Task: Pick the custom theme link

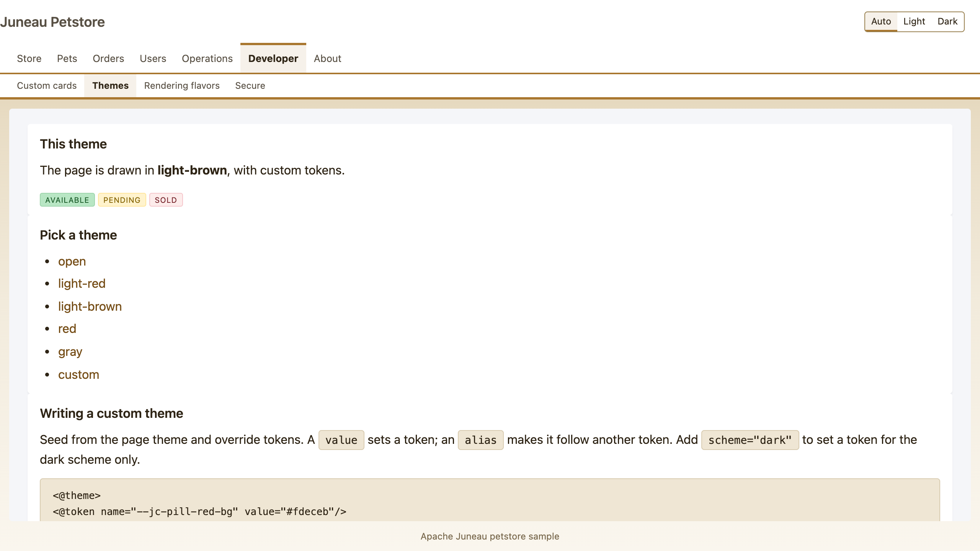Action: (x=79, y=375)
